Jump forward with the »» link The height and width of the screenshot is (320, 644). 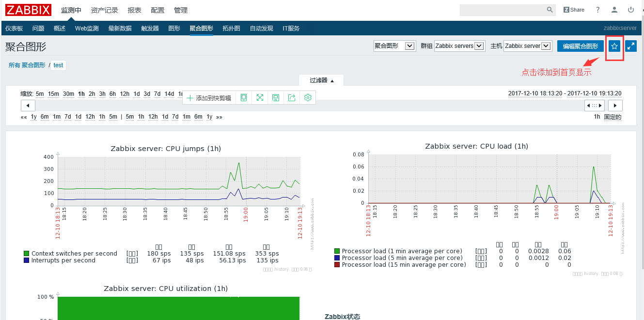[219, 117]
